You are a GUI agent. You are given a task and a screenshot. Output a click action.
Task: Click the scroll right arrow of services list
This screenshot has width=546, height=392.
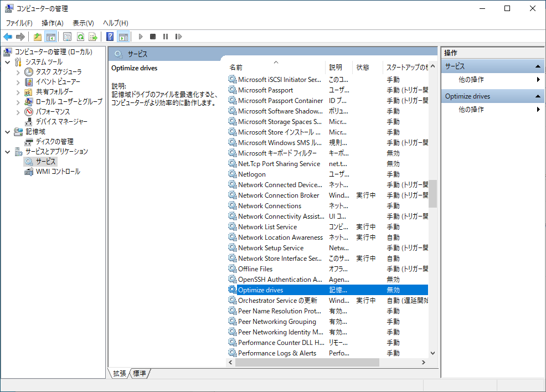pos(424,363)
